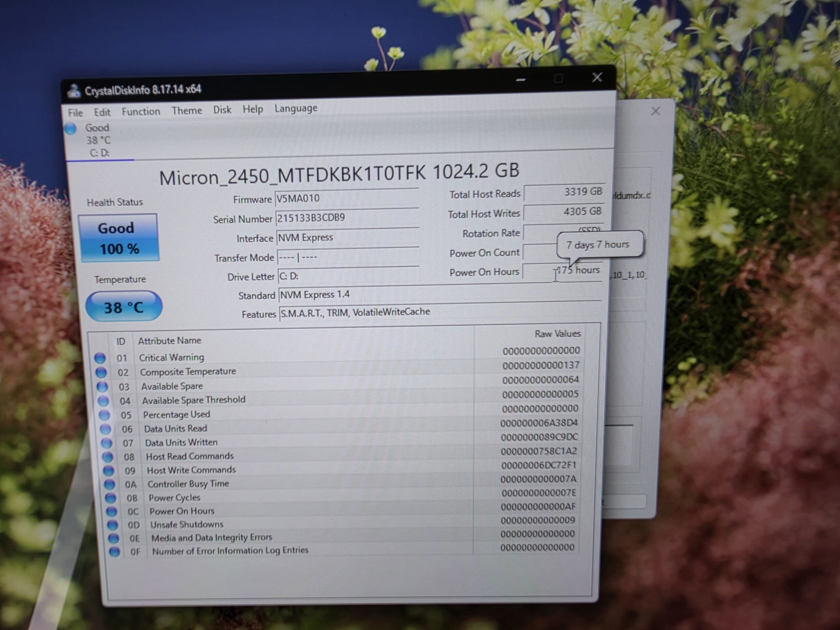Select the Power Cycles attribute
Image resolution: width=840 pixels, height=630 pixels.
174,497
